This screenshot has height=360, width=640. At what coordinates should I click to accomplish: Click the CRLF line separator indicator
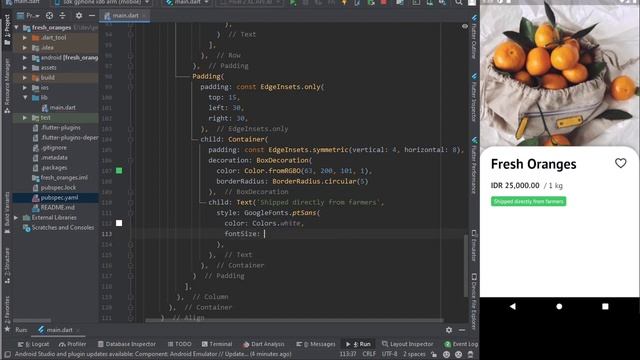coord(369,354)
